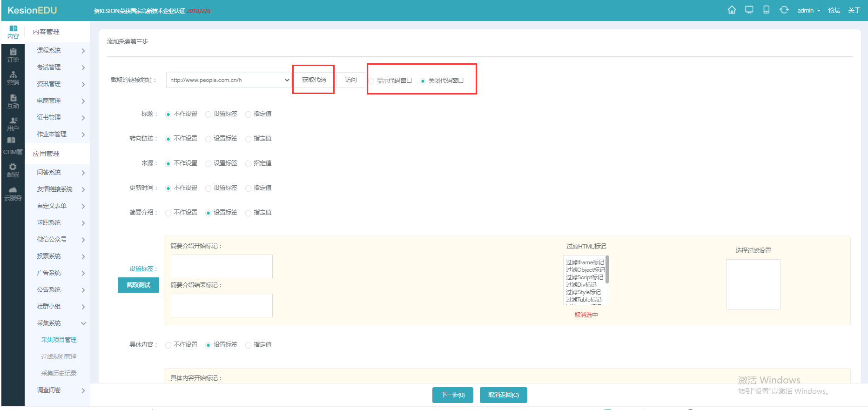Click the 过滤HTML标记 list scrollbar
Viewport: 868px width, 410px height.
point(607,270)
